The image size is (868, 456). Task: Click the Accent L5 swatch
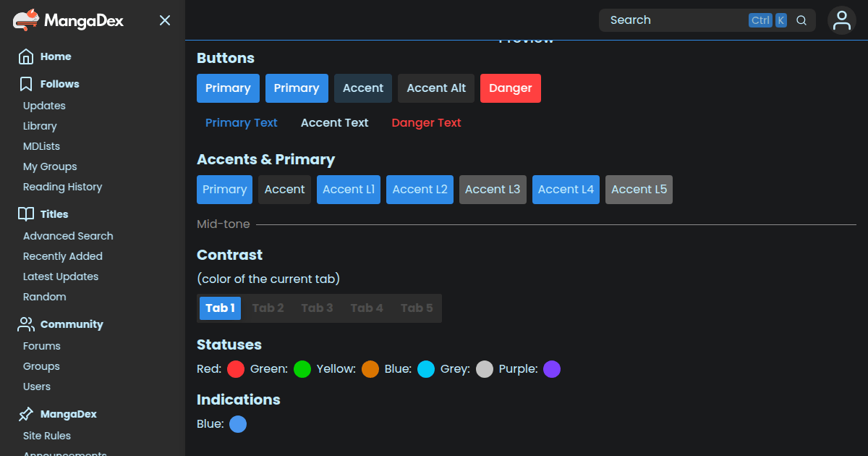tap(639, 190)
